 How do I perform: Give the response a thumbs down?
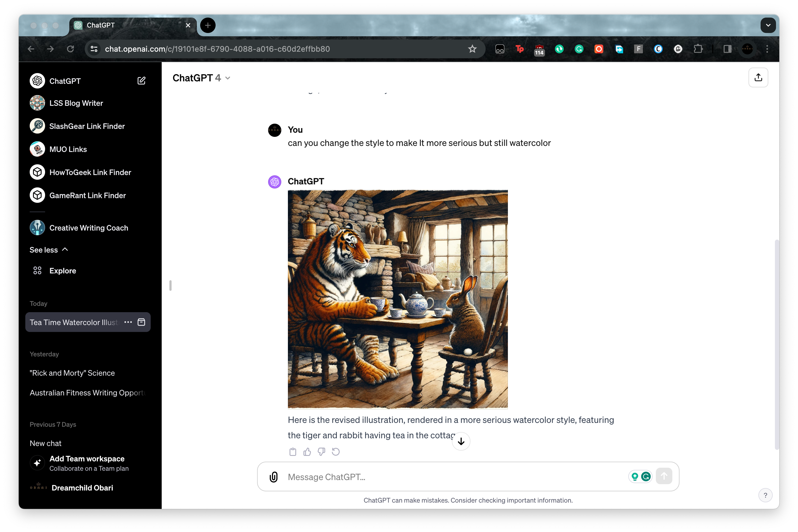click(x=321, y=451)
